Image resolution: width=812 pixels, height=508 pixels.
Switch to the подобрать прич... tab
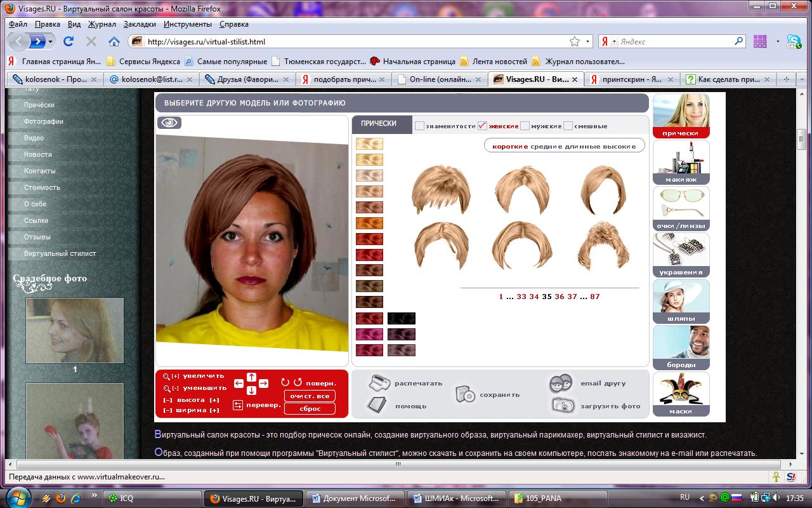pyautogui.click(x=343, y=79)
